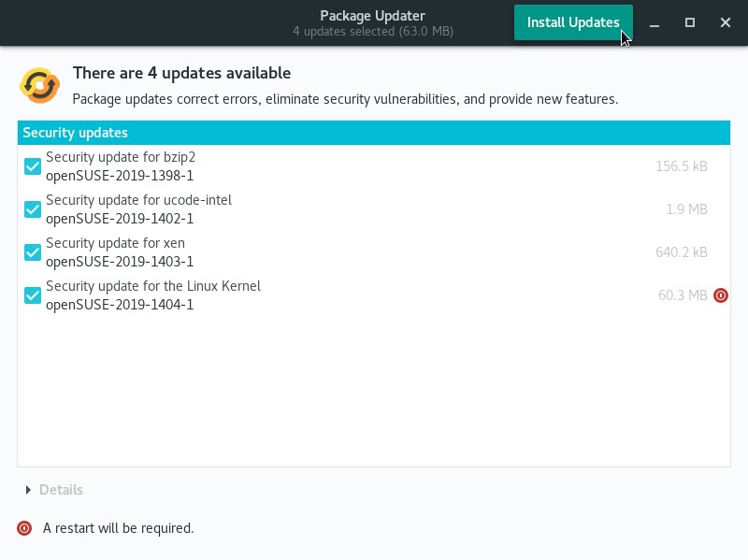This screenshot has width=748, height=560.
Task: Select the openSUSE-2019-1404-1 Linux Kernel row
Action: pos(373,295)
